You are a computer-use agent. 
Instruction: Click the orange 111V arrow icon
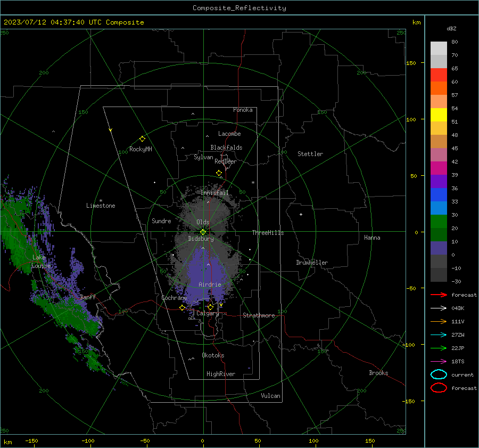(x=439, y=321)
